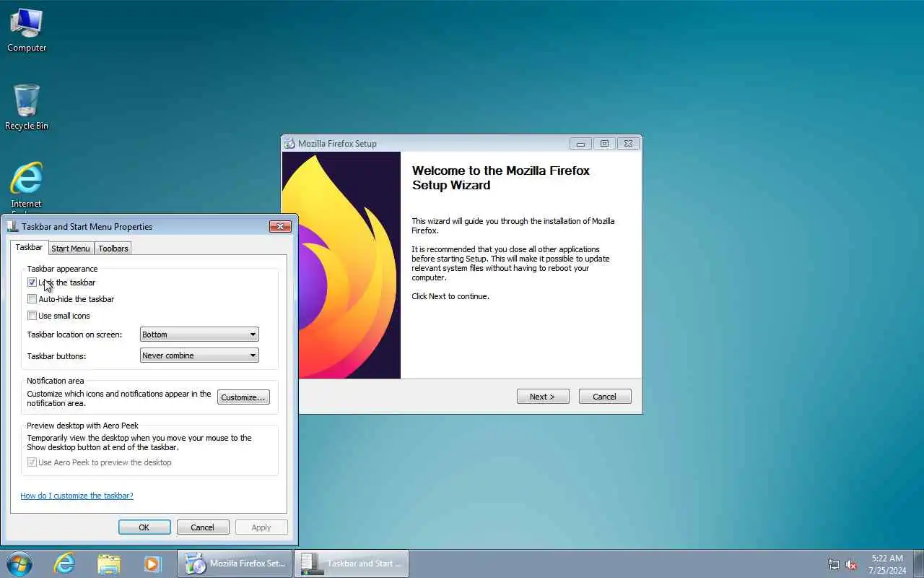Open Windows Explorer folder on taskbar
Image resolution: width=924 pixels, height=578 pixels.
coord(108,564)
